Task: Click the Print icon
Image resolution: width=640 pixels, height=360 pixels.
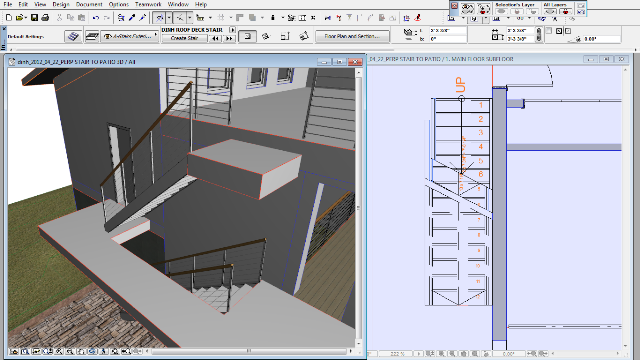Action: pyautogui.click(x=45, y=18)
